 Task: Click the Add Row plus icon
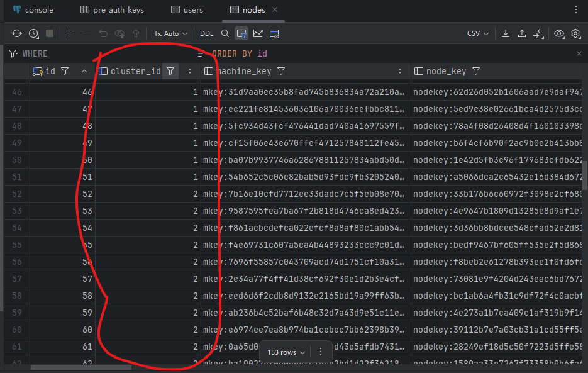[70, 33]
